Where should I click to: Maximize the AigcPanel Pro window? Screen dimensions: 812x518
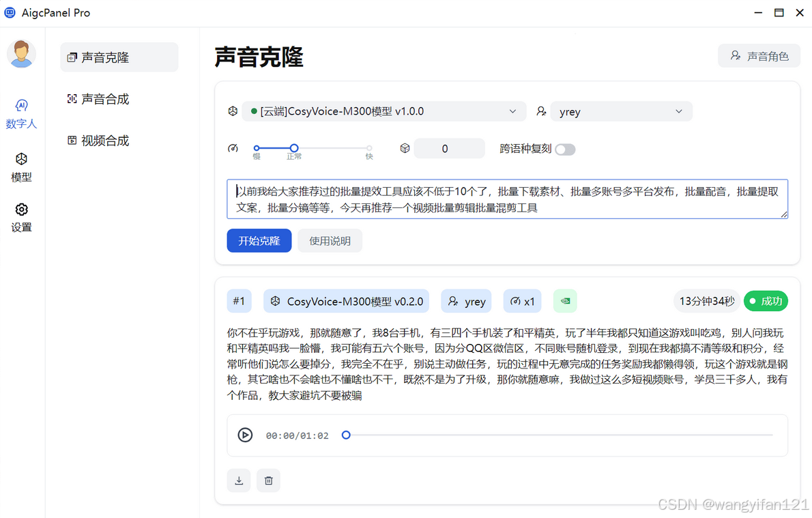pos(779,12)
